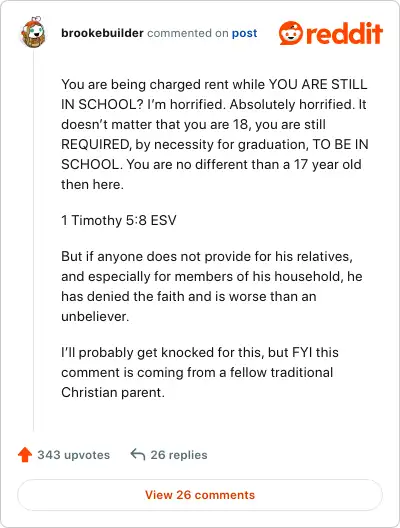Image resolution: width=400 pixels, height=528 pixels.
Task: Click the paragraph starting "You are being charged"
Action: [215, 134]
